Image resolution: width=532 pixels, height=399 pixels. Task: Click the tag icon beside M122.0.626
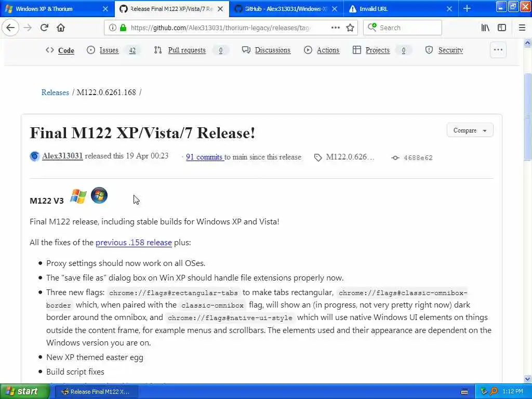pyautogui.click(x=318, y=157)
